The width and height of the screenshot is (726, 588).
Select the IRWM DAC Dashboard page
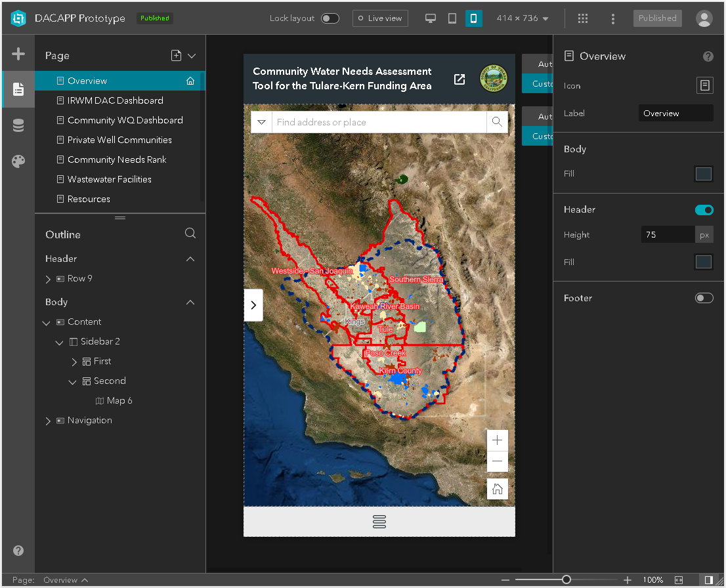pos(117,100)
